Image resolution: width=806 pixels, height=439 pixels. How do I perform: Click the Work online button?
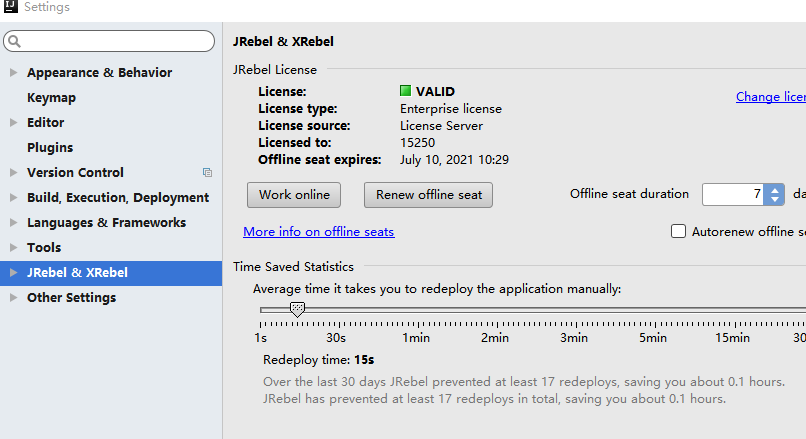tap(294, 195)
